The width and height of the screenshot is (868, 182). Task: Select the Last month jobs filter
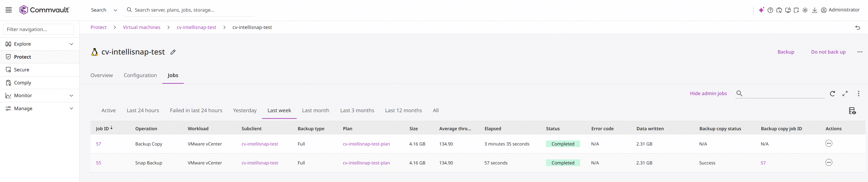click(x=315, y=110)
